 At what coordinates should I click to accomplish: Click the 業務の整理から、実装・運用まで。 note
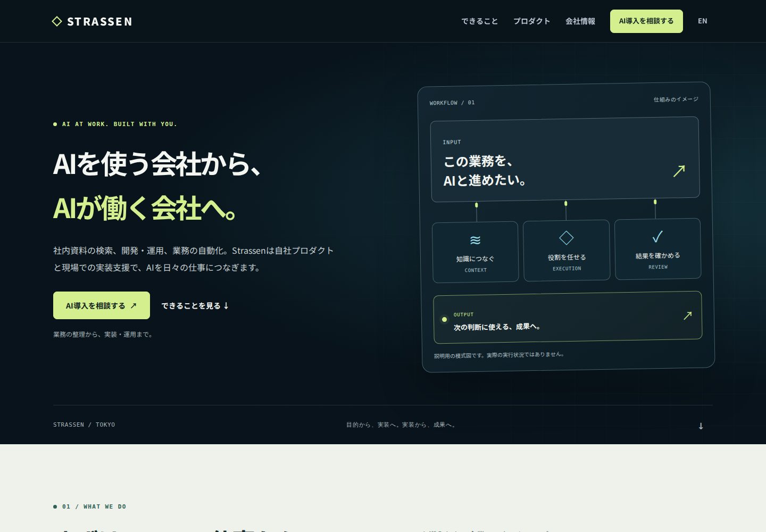pyautogui.click(x=104, y=335)
